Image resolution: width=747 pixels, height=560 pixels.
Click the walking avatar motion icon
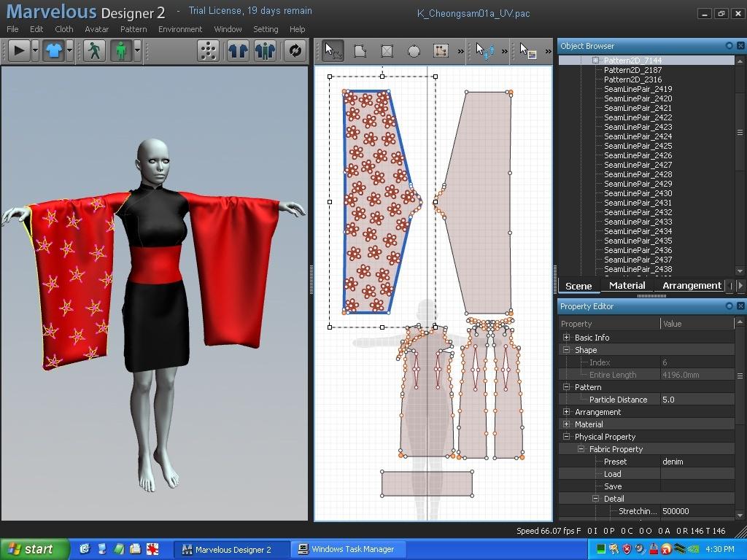point(93,50)
